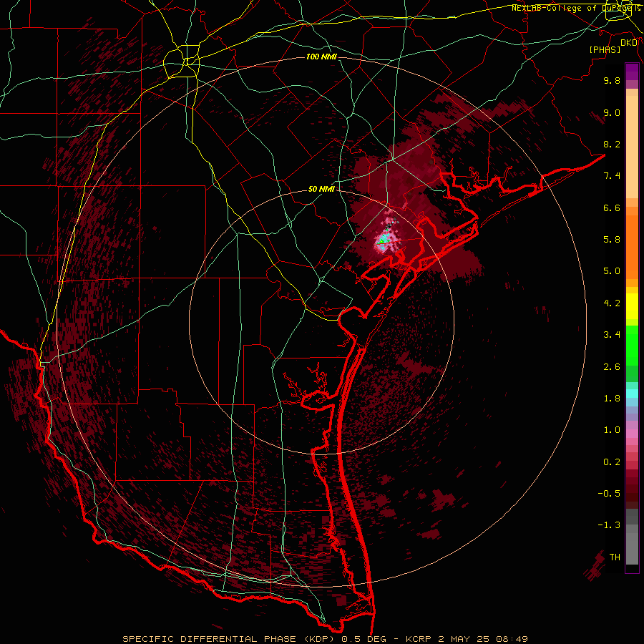Screen dimensions: 644x644
Task: Click the -1.3 legend value
Action: 609,525
